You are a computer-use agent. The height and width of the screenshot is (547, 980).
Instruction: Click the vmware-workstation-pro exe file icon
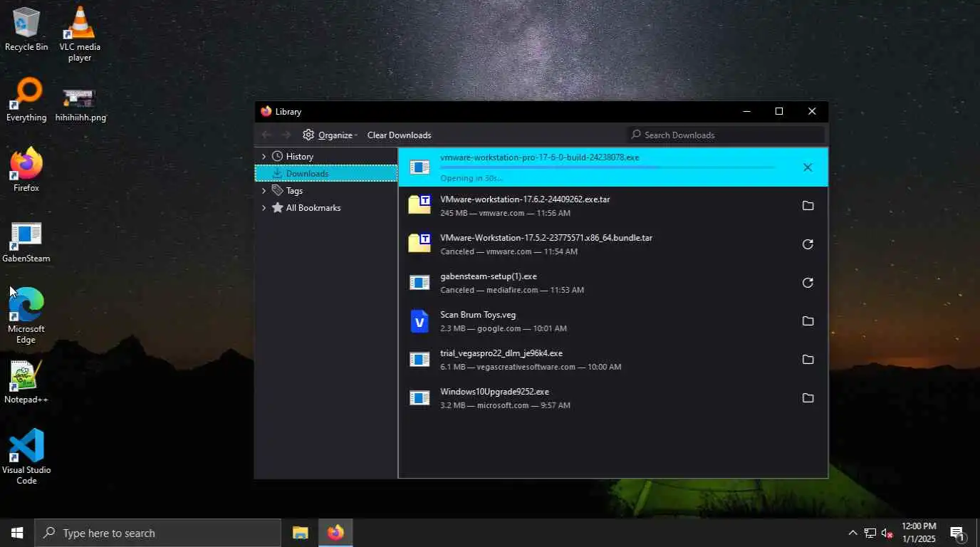419,167
